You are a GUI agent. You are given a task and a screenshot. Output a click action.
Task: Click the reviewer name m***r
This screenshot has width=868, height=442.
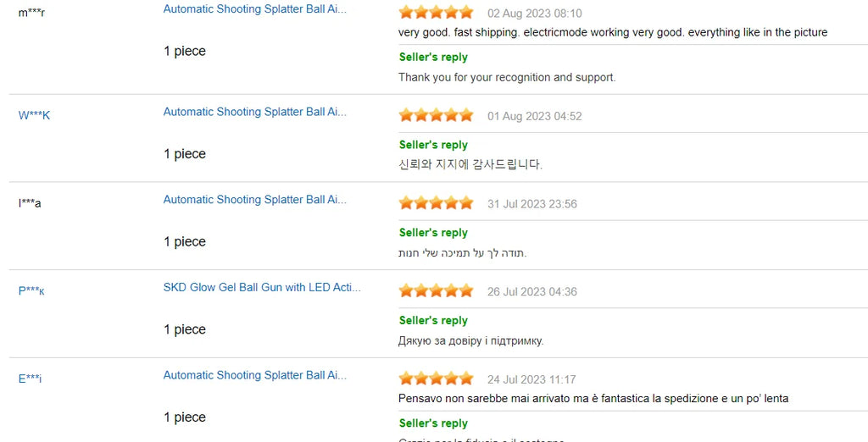(32, 13)
